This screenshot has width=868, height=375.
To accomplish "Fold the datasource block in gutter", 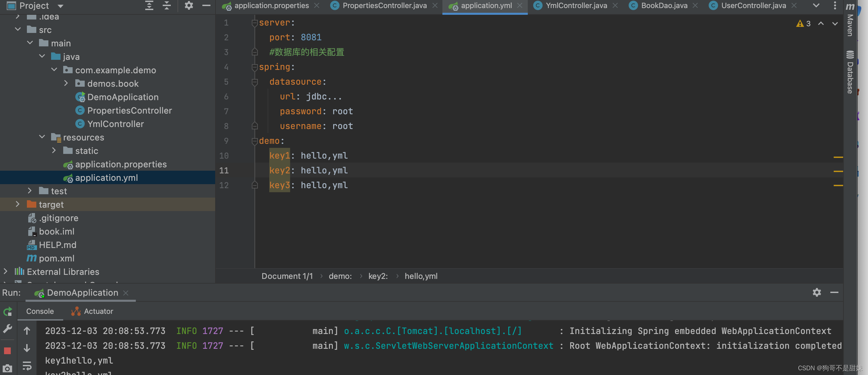I will tap(255, 82).
